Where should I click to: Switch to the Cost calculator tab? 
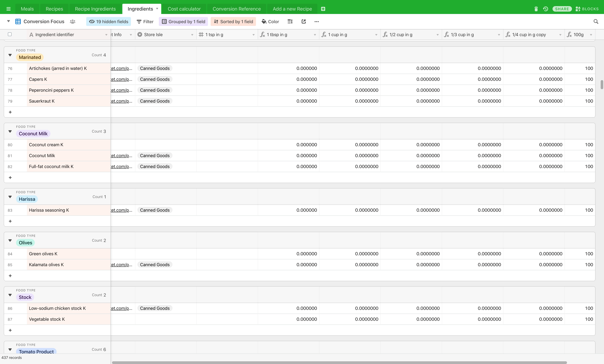pyautogui.click(x=184, y=9)
